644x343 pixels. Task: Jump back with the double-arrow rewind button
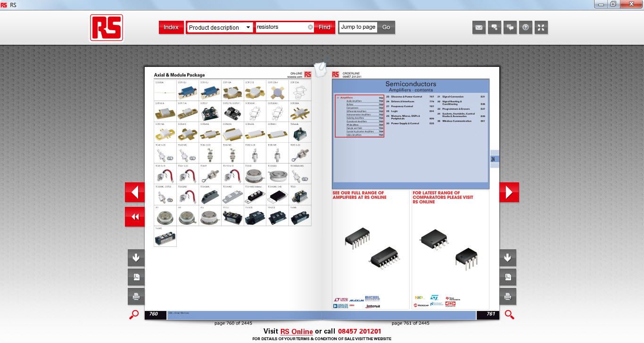pyautogui.click(x=135, y=217)
